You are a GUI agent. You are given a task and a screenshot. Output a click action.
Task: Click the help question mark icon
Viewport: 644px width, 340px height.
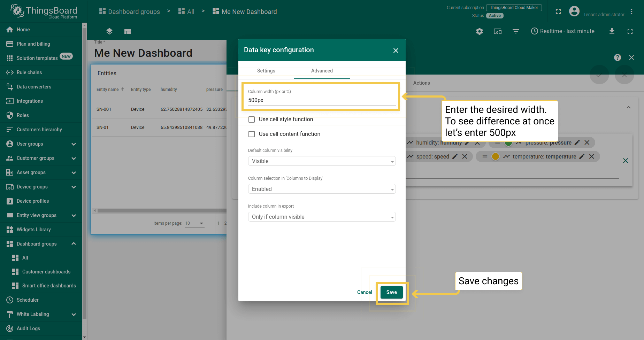[617, 57]
